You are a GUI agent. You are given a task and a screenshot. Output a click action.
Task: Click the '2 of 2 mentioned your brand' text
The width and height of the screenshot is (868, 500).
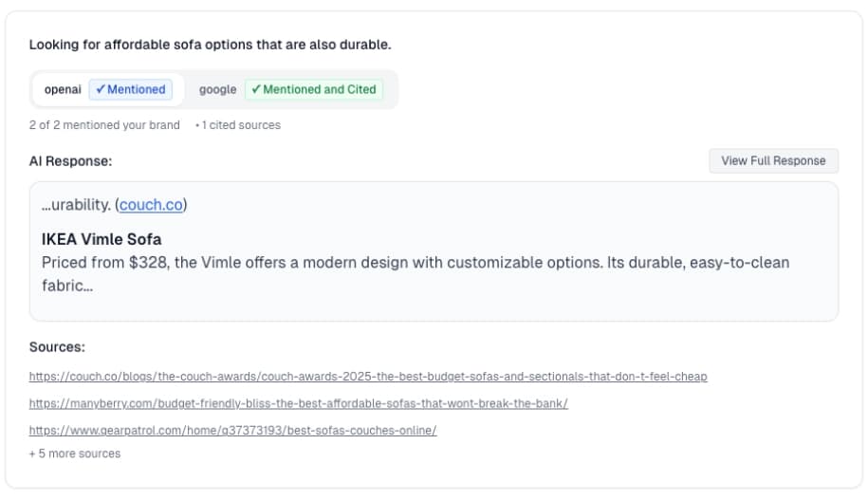(x=104, y=125)
